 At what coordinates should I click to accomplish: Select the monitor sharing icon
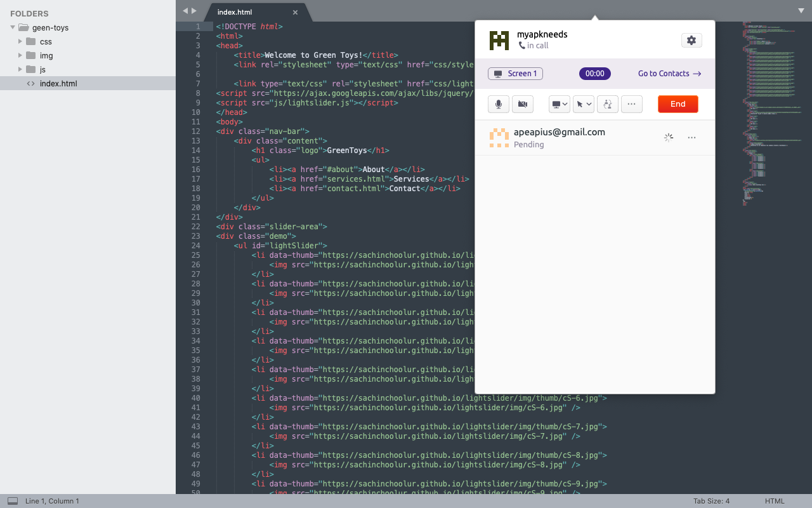pos(556,104)
